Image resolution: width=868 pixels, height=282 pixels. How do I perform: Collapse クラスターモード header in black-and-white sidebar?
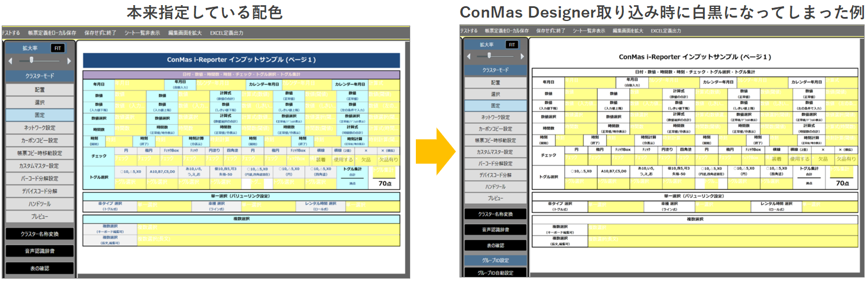point(496,70)
